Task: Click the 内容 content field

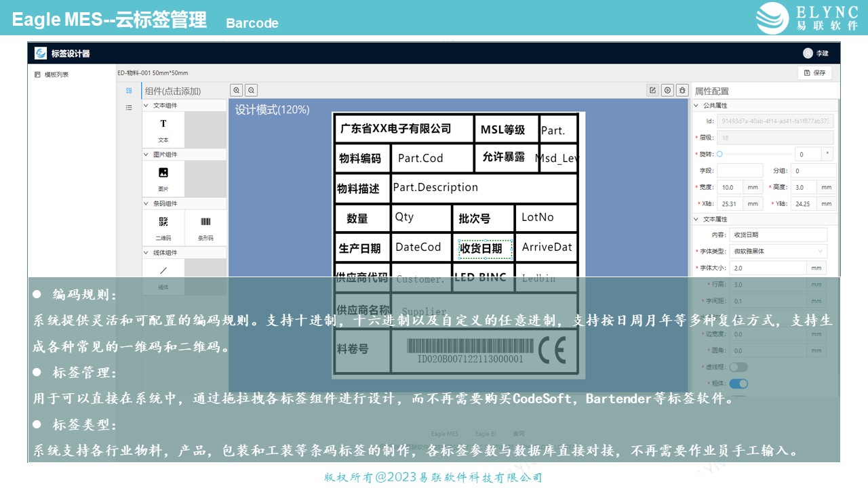Action: [x=778, y=235]
